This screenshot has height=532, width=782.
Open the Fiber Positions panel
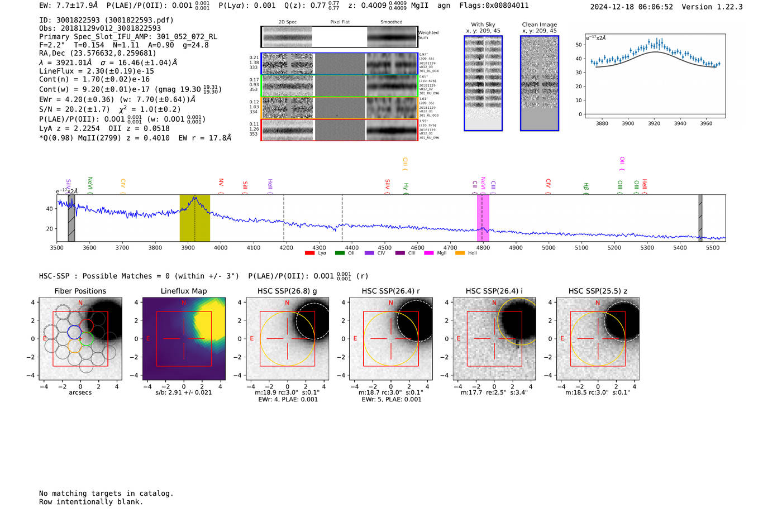tap(80, 339)
